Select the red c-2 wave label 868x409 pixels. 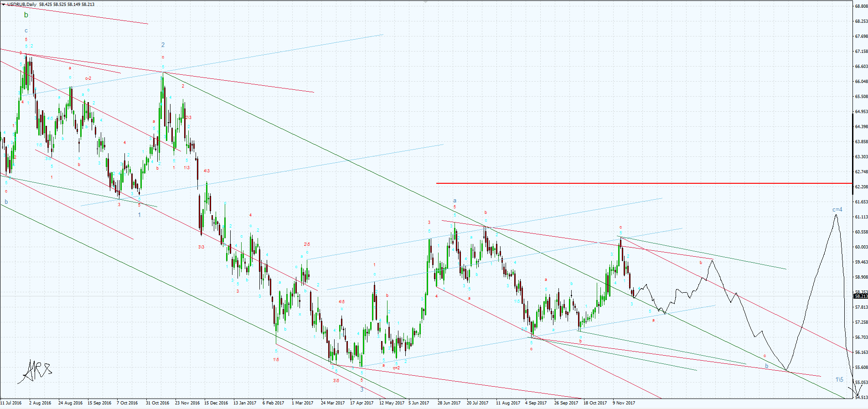[88, 78]
